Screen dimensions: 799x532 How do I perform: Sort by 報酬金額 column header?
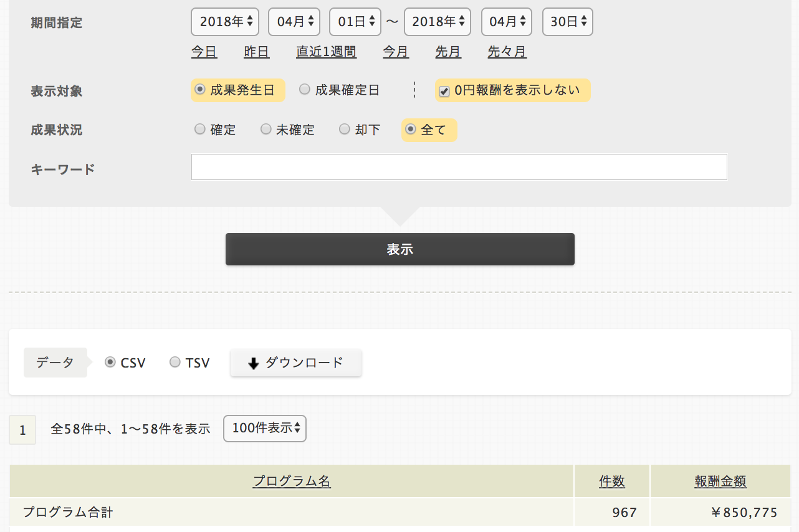point(720,481)
